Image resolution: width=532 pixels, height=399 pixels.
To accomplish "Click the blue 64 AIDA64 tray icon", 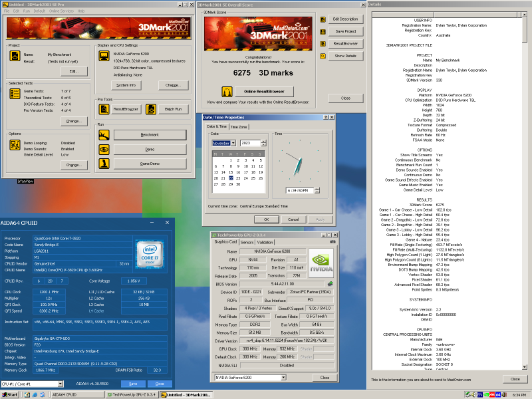I will click(497, 394).
